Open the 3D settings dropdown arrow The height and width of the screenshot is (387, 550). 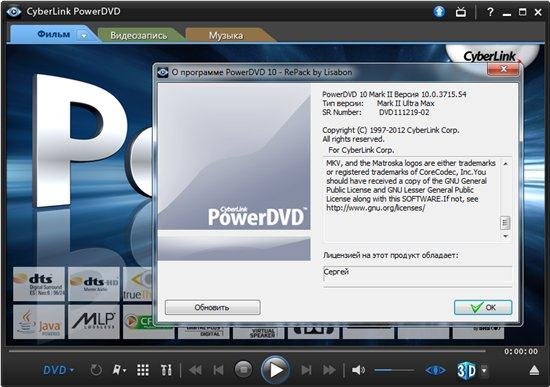(x=484, y=370)
